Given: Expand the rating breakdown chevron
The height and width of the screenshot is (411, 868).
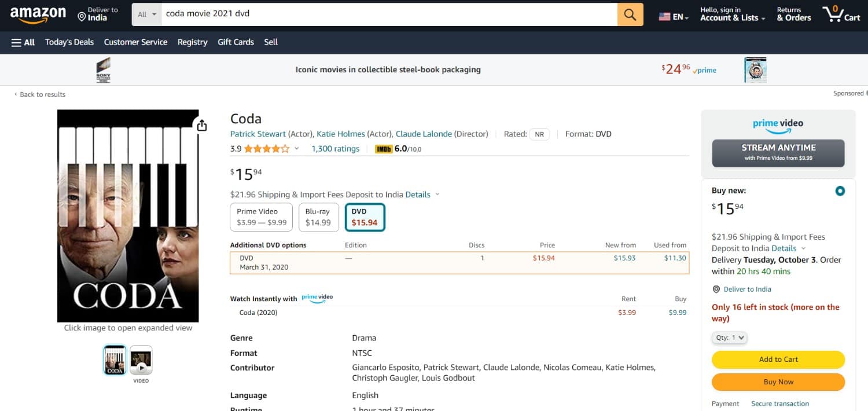Looking at the screenshot, I should 297,149.
